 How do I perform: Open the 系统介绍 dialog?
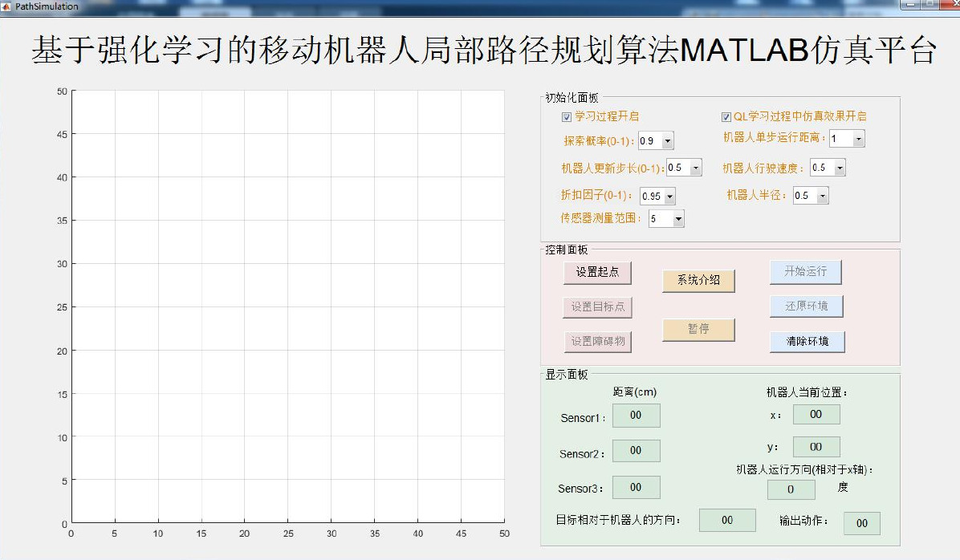click(698, 281)
